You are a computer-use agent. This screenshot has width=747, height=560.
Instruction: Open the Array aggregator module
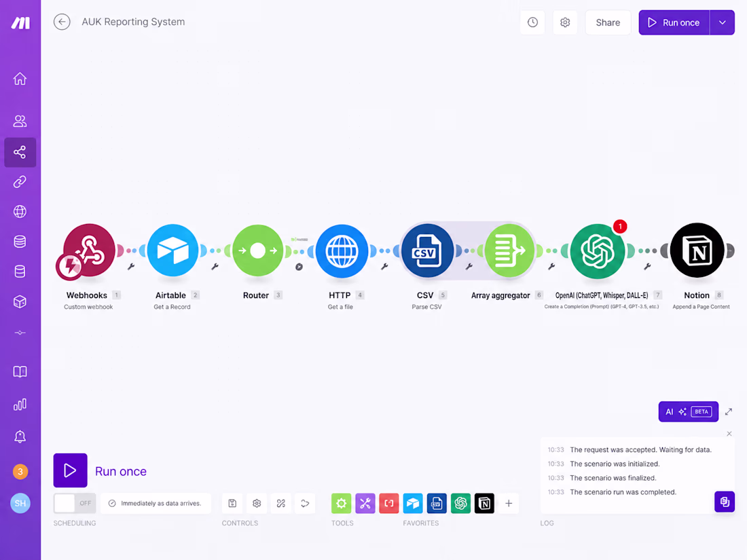click(x=509, y=250)
